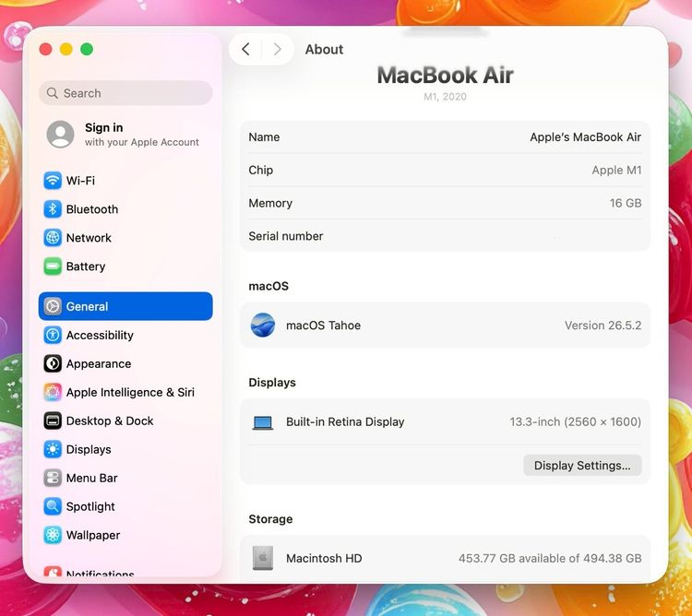Select Desktop & Dock in sidebar
Screen dimensions: 692x616
(125, 421)
